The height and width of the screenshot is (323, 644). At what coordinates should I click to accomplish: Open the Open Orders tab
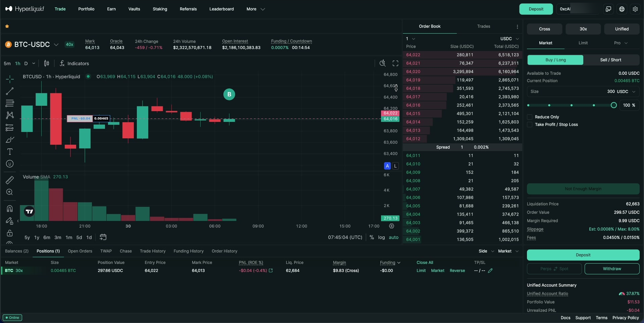tap(80, 251)
